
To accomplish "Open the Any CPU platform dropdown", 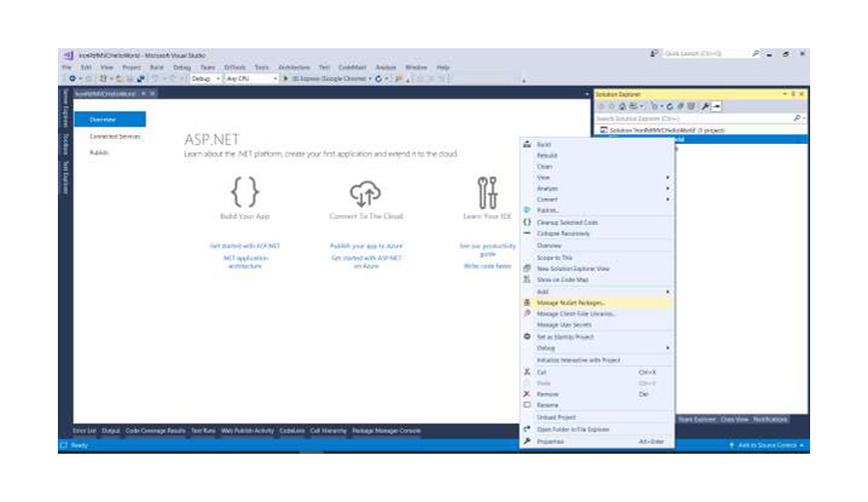I will (252, 79).
